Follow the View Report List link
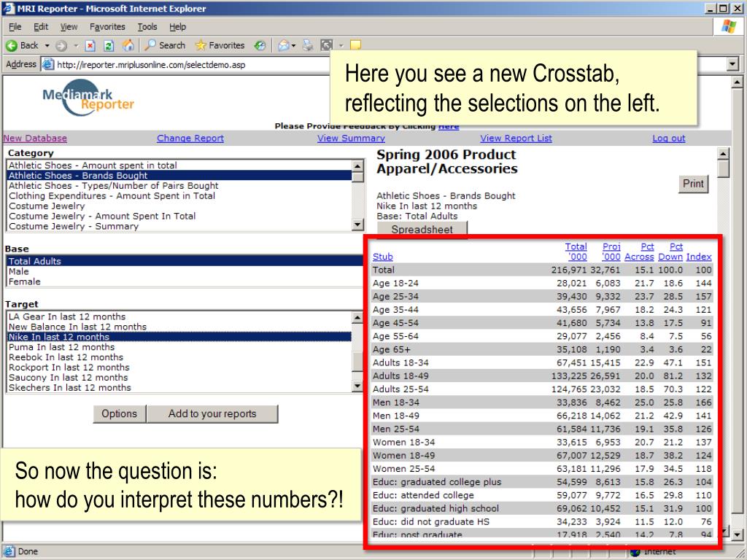The width and height of the screenshot is (747, 560). coord(516,138)
